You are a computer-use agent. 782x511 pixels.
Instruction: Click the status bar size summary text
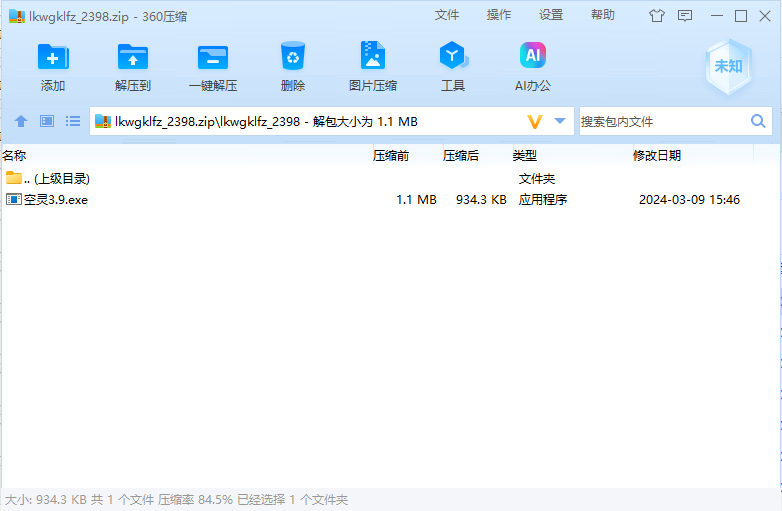[176, 500]
